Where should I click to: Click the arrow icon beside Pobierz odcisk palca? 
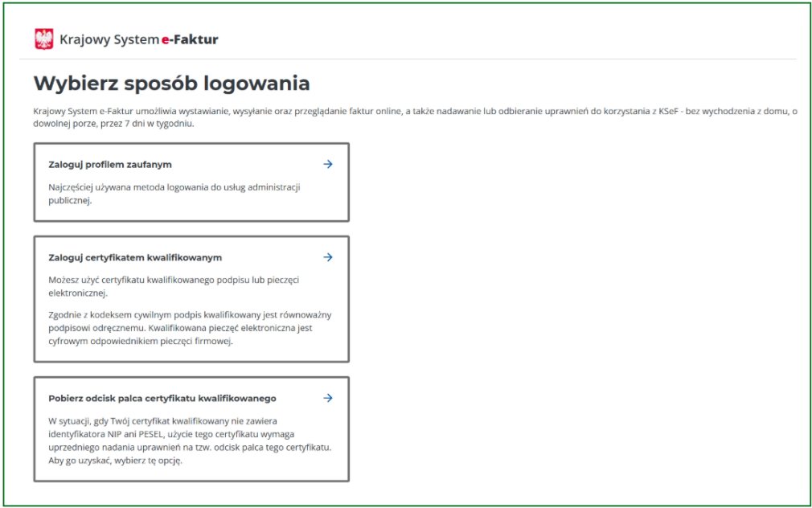point(328,398)
